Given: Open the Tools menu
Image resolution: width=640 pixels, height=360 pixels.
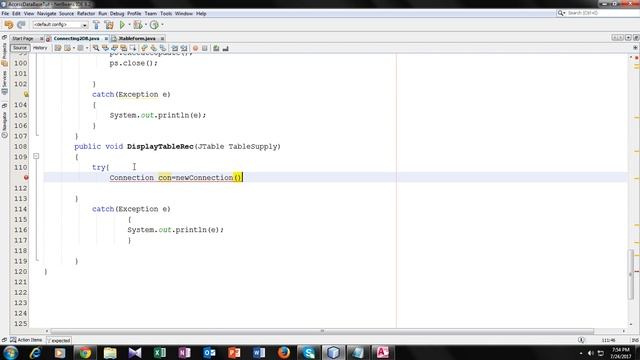Looking at the screenshot, I should tap(166, 13).
